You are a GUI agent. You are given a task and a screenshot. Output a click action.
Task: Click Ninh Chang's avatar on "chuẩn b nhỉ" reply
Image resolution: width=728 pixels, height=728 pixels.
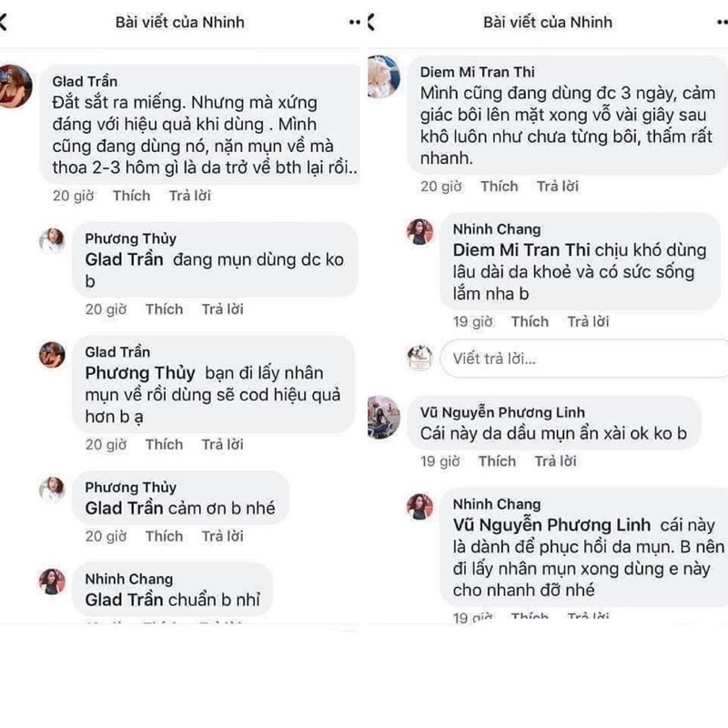[x=53, y=581]
